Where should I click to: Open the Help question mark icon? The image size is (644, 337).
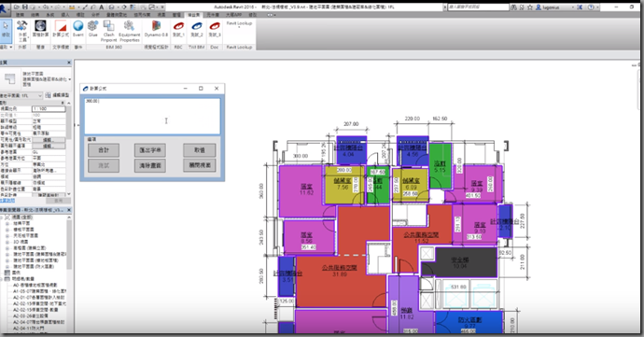pyautogui.click(x=591, y=7)
